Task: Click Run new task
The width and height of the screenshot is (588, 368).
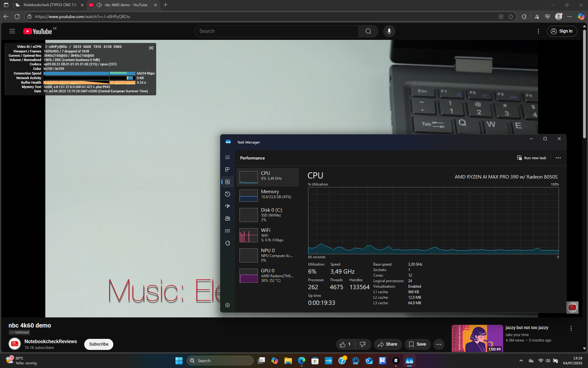Action: [532, 158]
